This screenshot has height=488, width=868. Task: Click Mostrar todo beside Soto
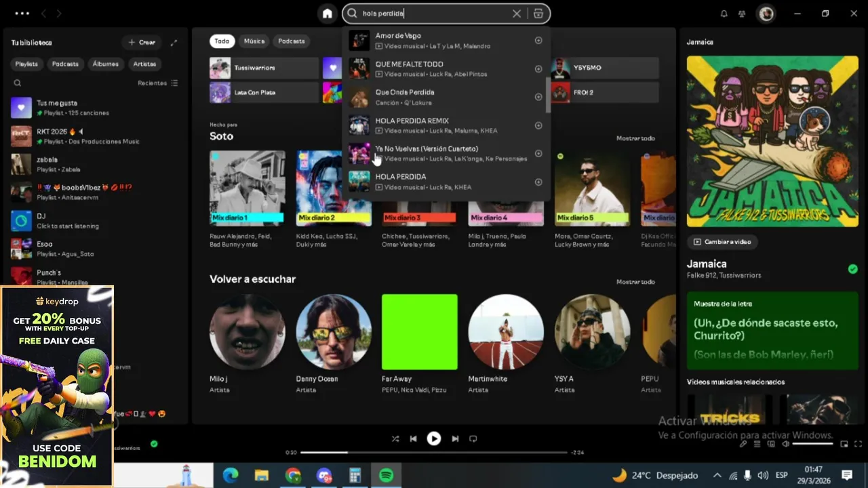tap(635, 138)
